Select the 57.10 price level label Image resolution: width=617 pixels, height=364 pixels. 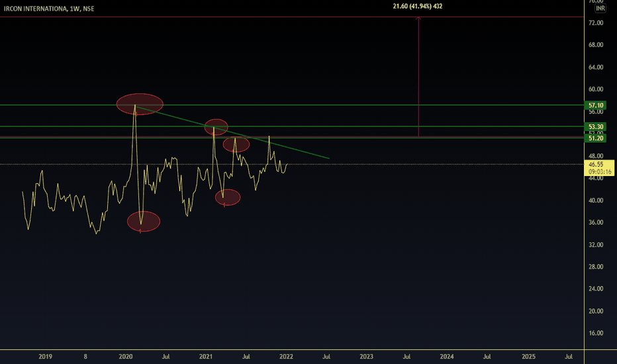tap(596, 105)
